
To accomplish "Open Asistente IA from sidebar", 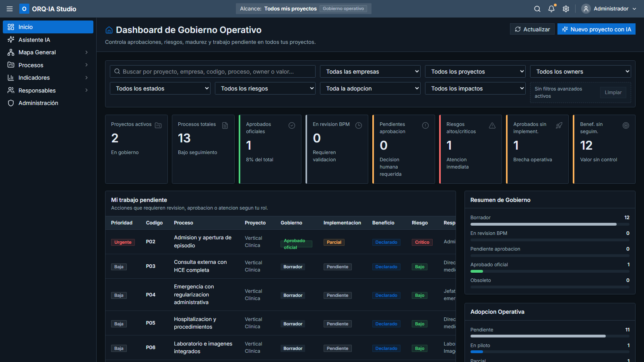I will 48,39.
